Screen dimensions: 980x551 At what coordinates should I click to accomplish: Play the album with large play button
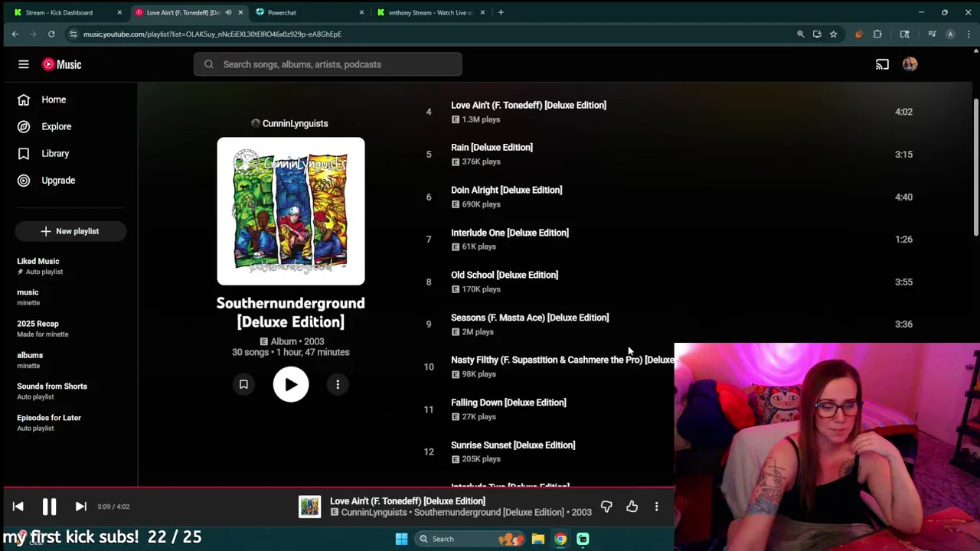291,384
